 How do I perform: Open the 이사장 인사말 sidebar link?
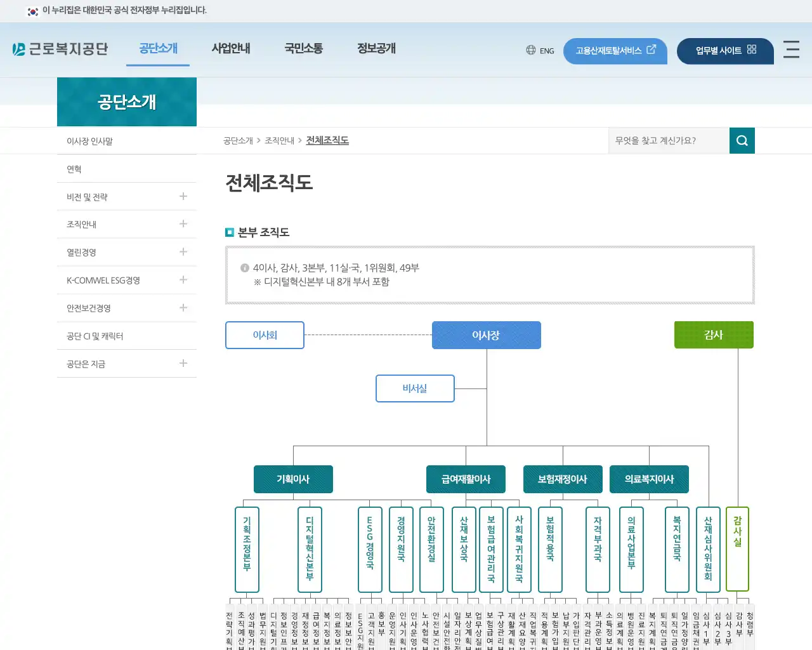[89, 141]
